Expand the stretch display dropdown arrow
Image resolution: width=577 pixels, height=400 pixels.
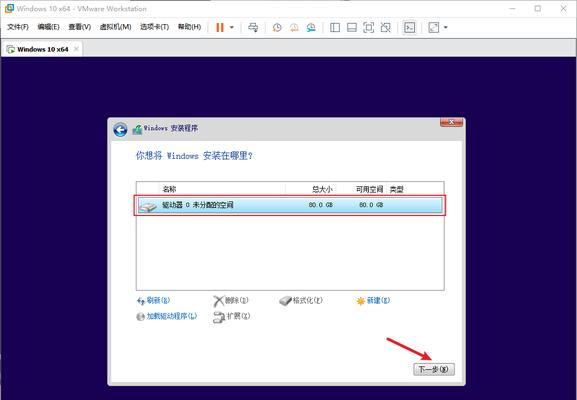point(446,28)
